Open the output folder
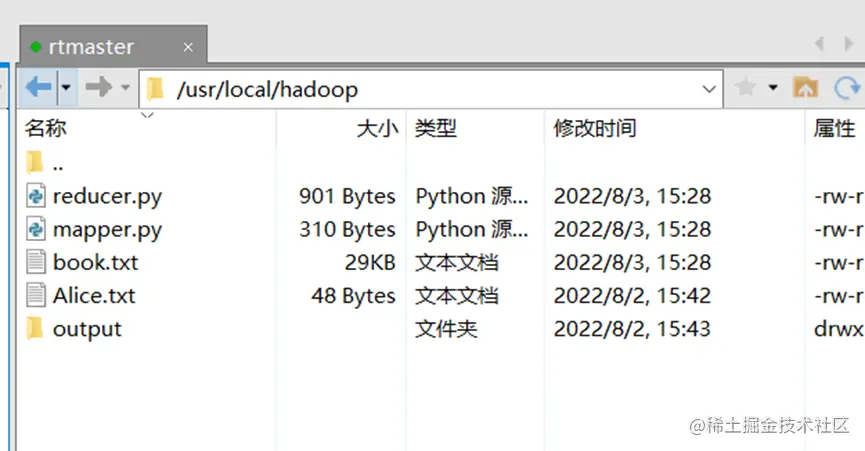 tap(86, 329)
